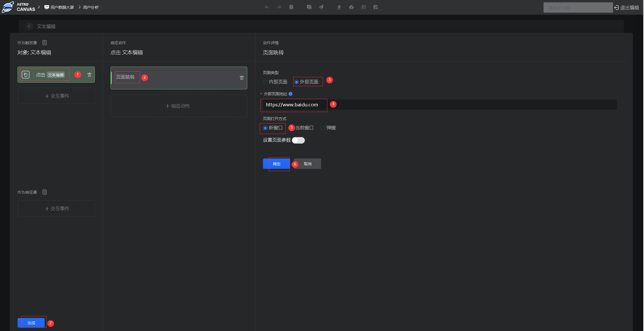Choose 当前窗口 as page open mode

point(304,128)
